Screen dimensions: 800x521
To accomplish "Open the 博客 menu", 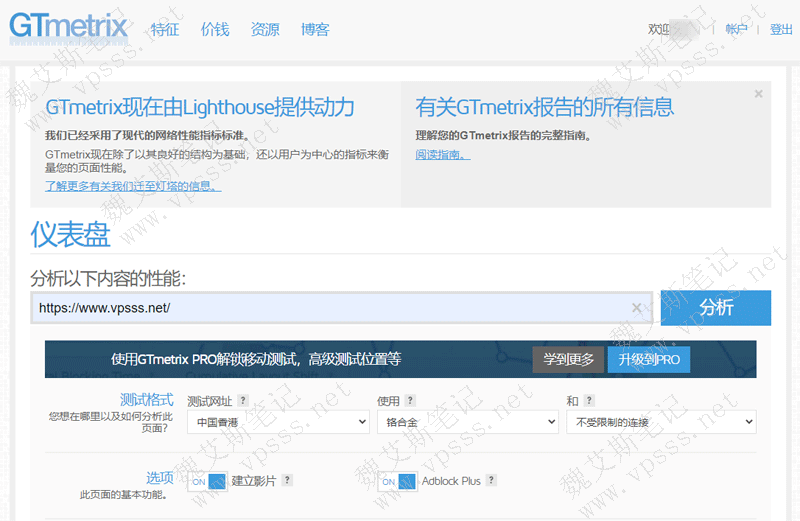I will (315, 30).
